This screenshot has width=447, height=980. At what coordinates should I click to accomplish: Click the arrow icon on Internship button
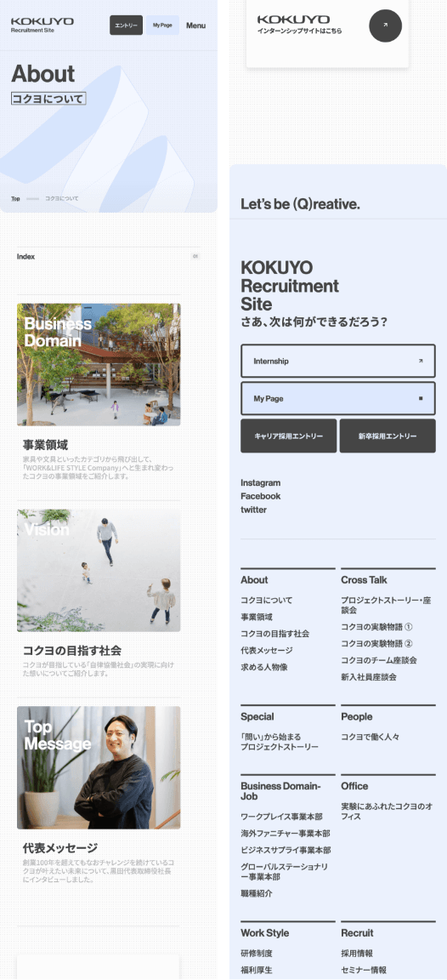[421, 361]
